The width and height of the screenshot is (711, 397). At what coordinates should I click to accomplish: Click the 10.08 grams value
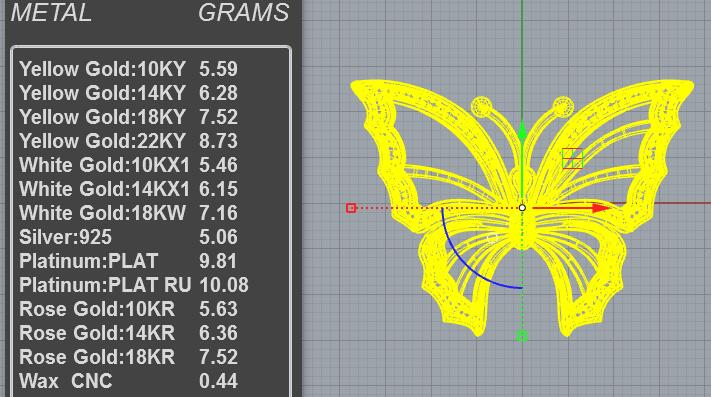click(x=224, y=286)
